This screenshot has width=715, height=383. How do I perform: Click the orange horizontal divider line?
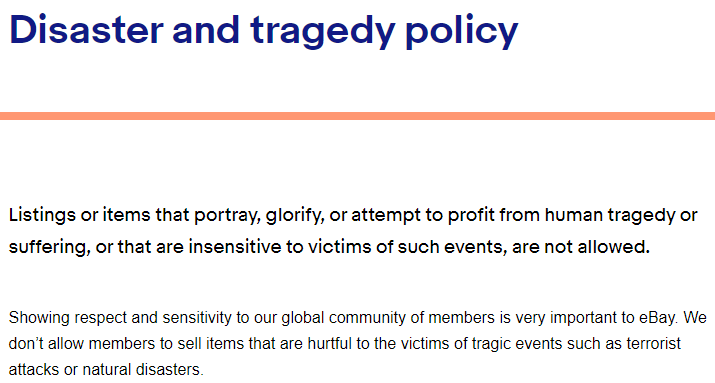tap(358, 116)
